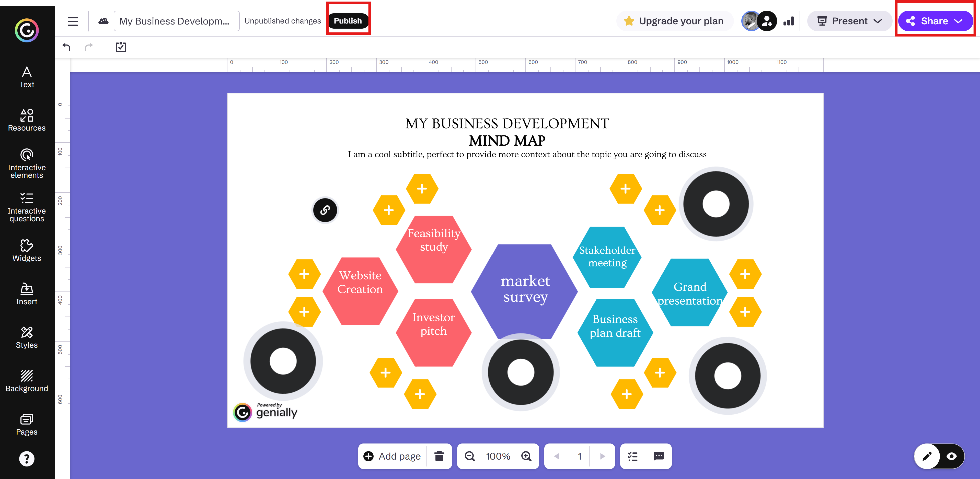The image size is (980, 479).
Task: Open the comments panel
Action: coord(659,456)
